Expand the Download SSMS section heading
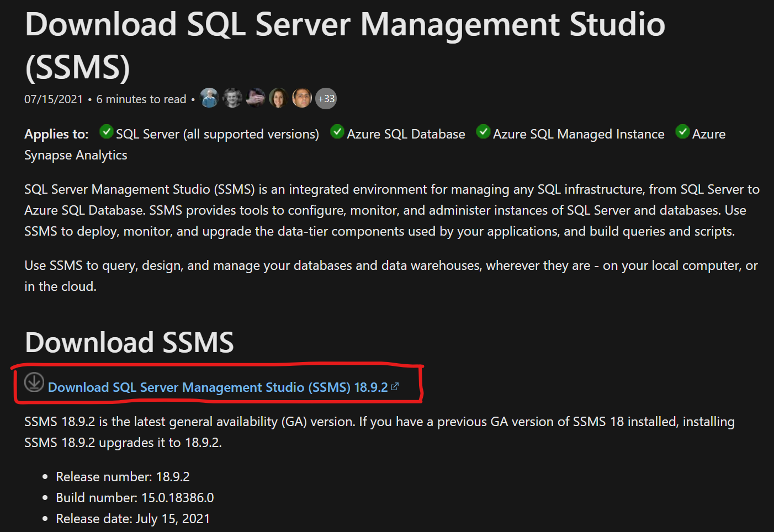774x532 pixels. click(129, 342)
